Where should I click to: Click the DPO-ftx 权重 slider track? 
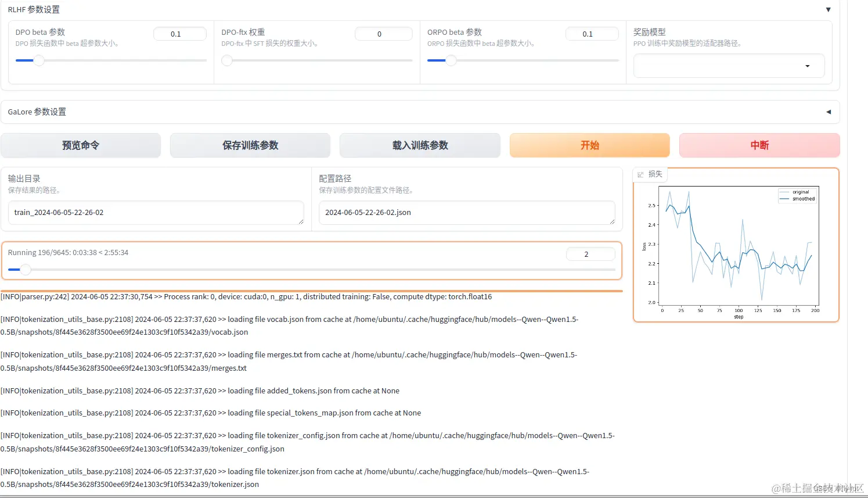pyautogui.click(x=316, y=60)
